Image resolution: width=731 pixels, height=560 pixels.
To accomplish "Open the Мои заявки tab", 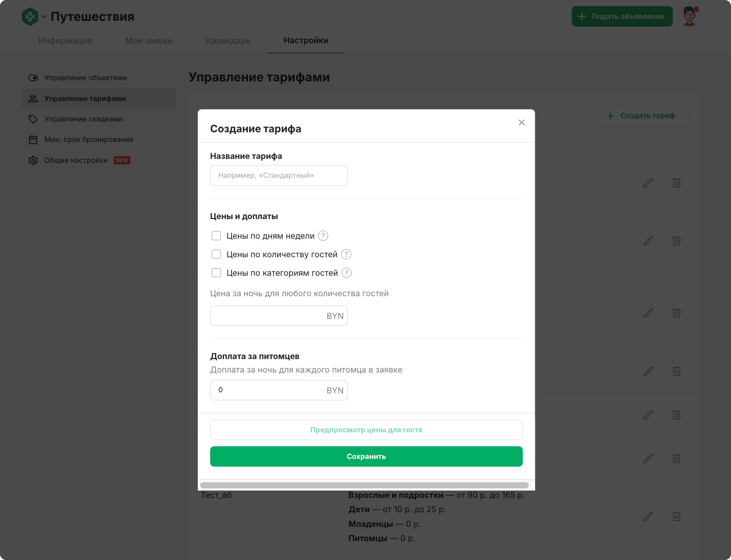I will click(x=149, y=40).
